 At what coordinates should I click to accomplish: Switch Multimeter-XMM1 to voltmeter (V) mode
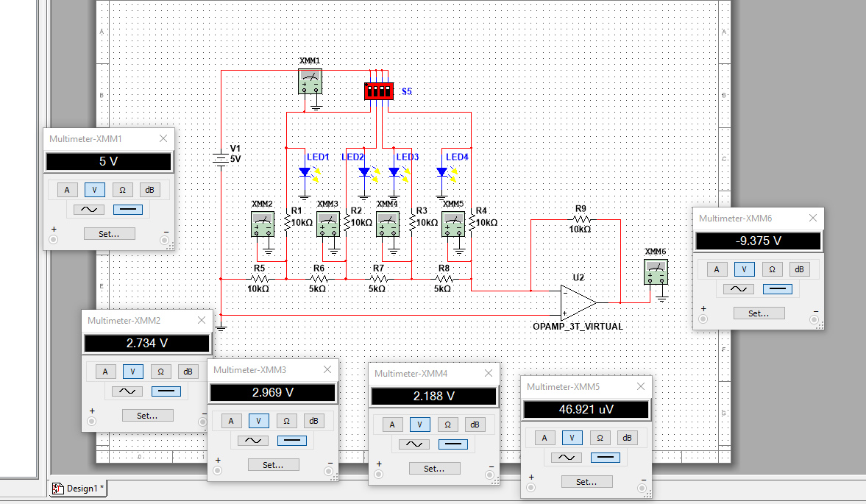[94, 190]
